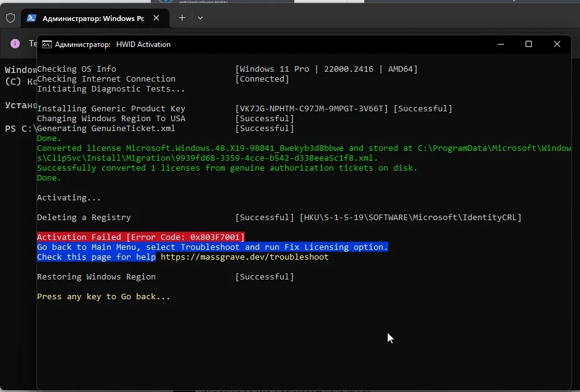This screenshot has height=392, width=580.
Task: Maximize the HWID Activation window
Action: (x=529, y=44)
